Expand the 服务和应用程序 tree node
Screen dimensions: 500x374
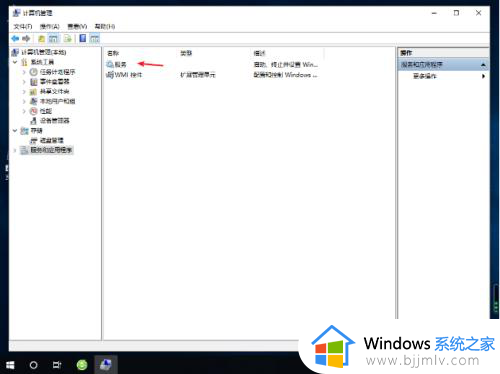15,150
